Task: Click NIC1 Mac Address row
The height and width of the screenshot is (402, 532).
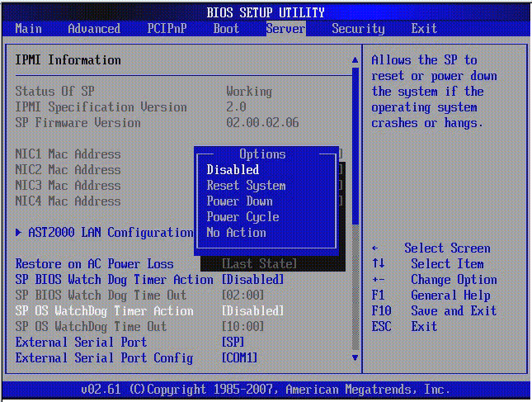Action: click(68, 154)
